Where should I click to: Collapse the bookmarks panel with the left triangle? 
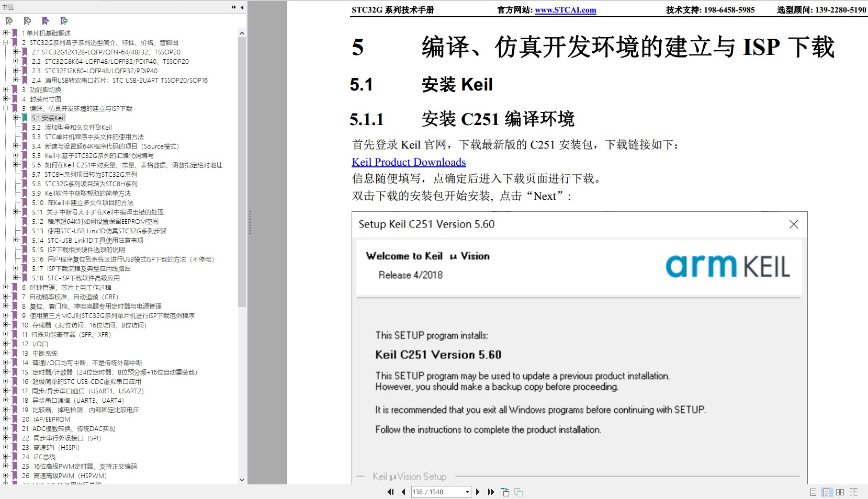tap(242, 7)
